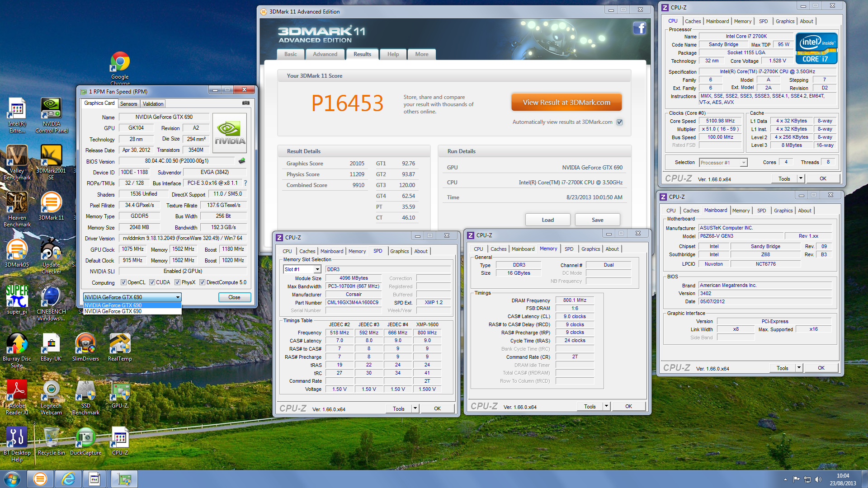Click Graphics Score value 20105
Viewport: 868px width, 488px height.
click(x=357, y=164)
